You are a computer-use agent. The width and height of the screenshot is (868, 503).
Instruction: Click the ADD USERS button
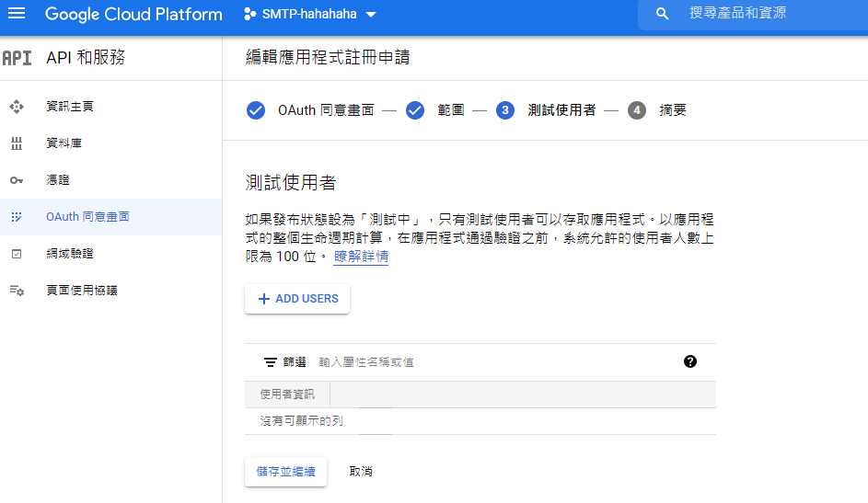297,299
